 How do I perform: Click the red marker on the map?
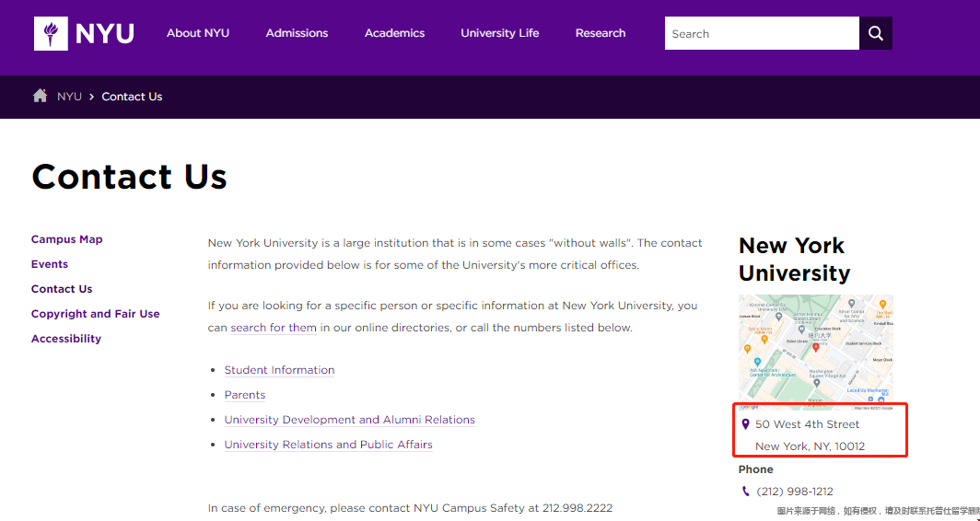[x=816, y=347]
